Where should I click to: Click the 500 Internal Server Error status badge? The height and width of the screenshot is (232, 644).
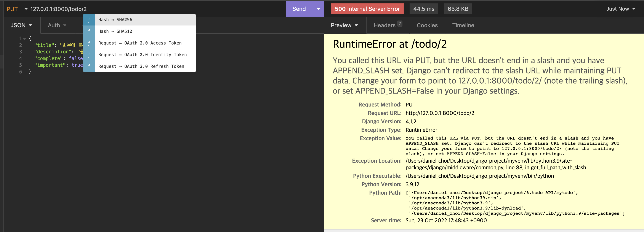pos(367,9)
